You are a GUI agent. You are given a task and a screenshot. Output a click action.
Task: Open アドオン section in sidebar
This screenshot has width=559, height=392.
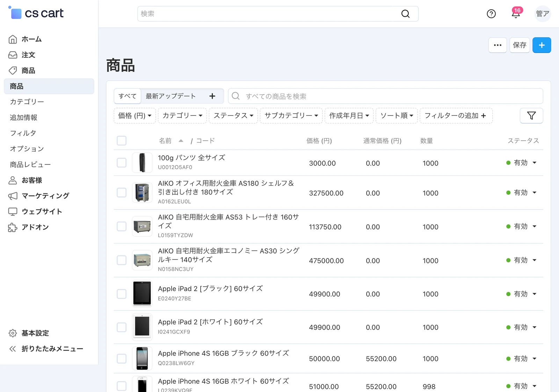click(35, 227)
